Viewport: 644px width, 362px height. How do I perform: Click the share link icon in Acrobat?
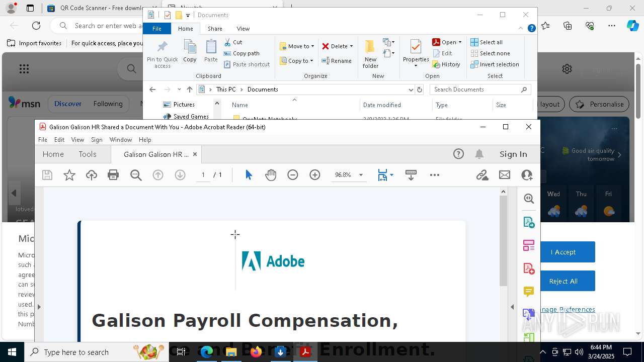(482, 175)
